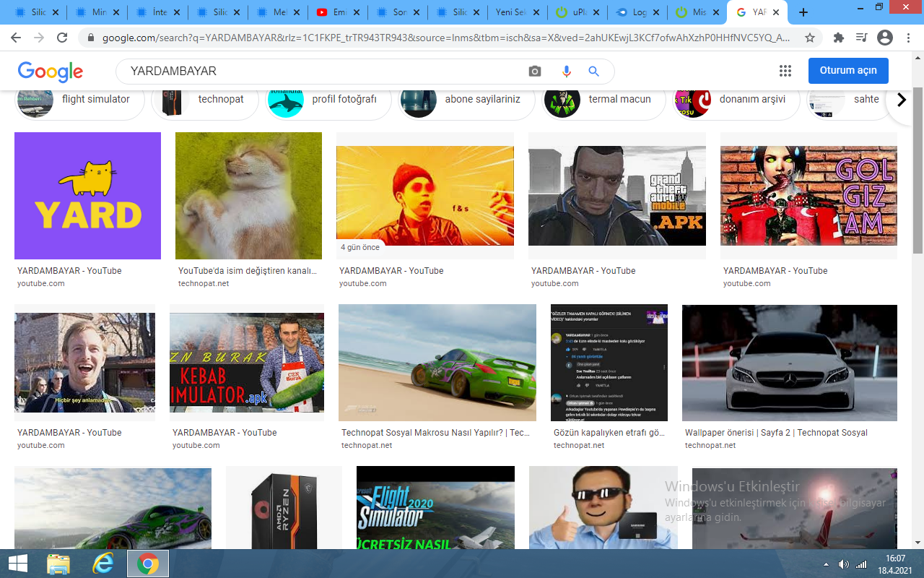Viewport: 924px width, 578px height.
Task: Open the GTA IV mobile APK image
Action: click(617, 196)
